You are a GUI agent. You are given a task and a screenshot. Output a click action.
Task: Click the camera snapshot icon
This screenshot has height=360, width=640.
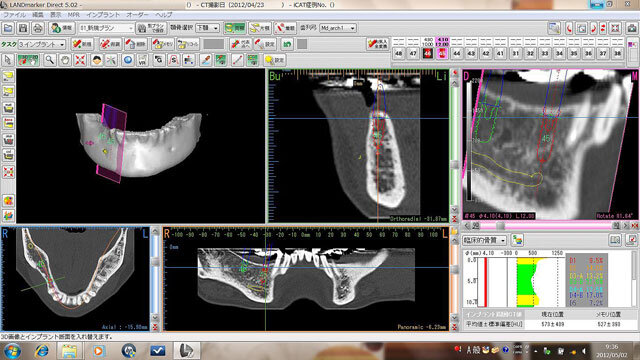point(632,28)
